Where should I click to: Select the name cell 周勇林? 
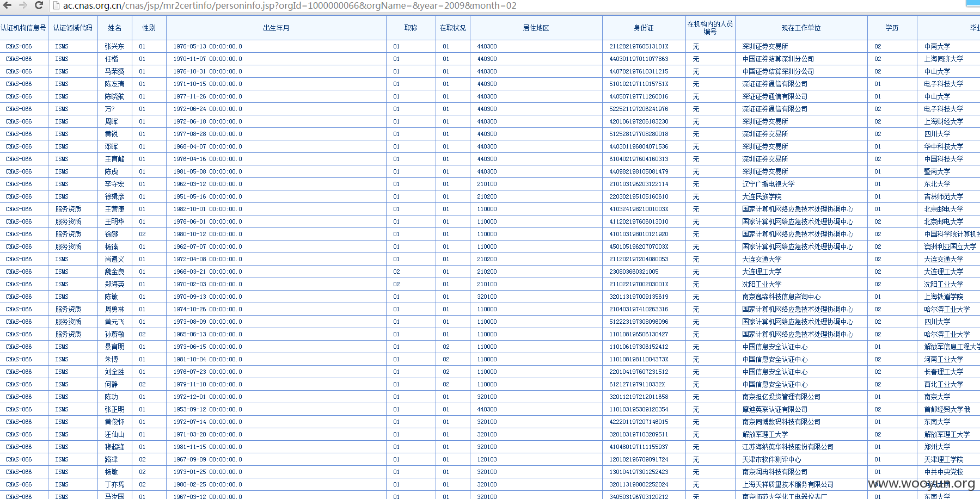tap(115, 309)
